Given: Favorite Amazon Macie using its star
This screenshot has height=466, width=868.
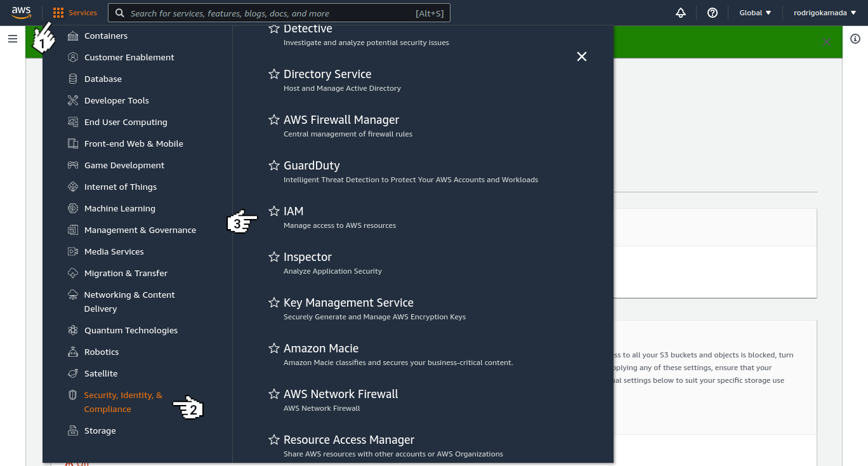Looking at the screenshot, I should coord(274,348).
